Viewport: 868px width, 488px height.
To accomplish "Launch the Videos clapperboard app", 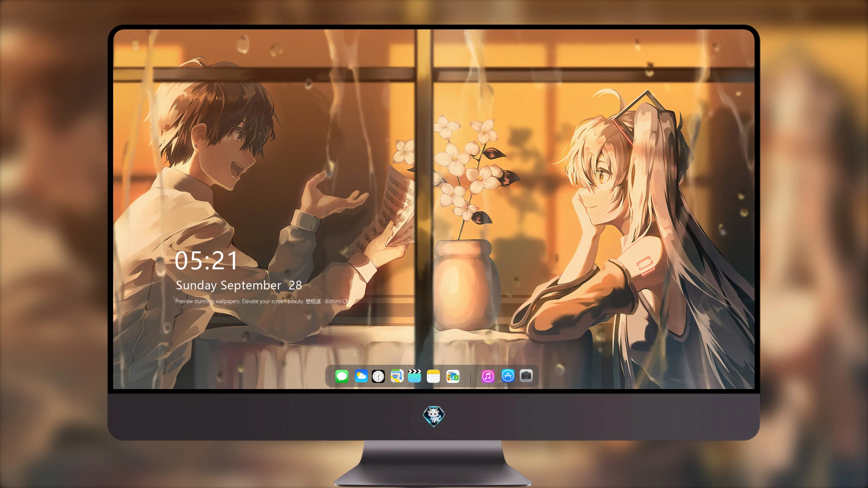I will pyautogui.click(x=415, y=376).
